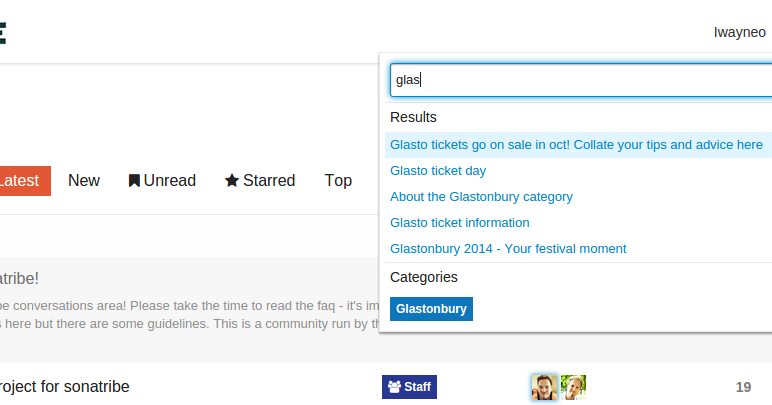This screenshot has width=772, height=405.
Task: Open "Glastonbury 2014 - Your festival moment"
Action: (508, 249)
